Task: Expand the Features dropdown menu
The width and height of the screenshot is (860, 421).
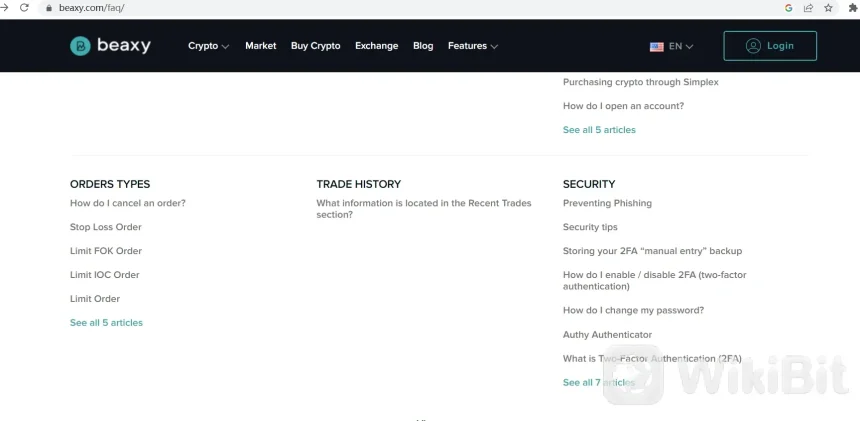Action: [x=472, y=46]
